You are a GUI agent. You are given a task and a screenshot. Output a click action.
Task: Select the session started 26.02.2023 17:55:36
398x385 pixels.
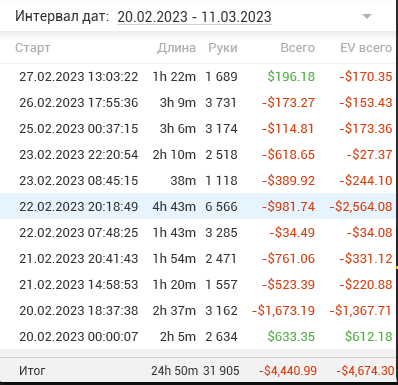click(198, 103)
